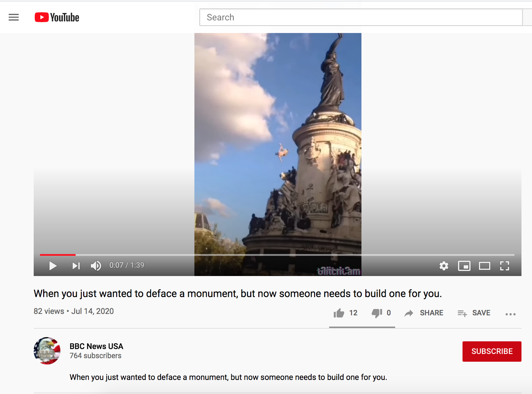Save video to a playlist

[474, 313]
